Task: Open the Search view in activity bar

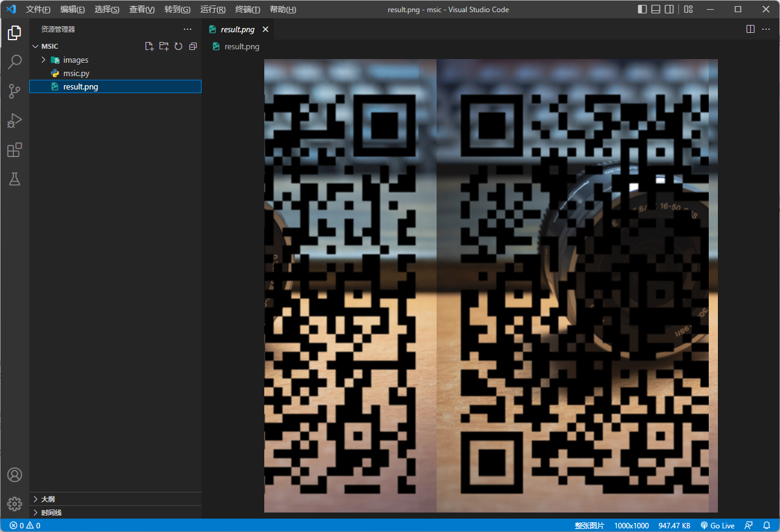Action: pos(15,62)
